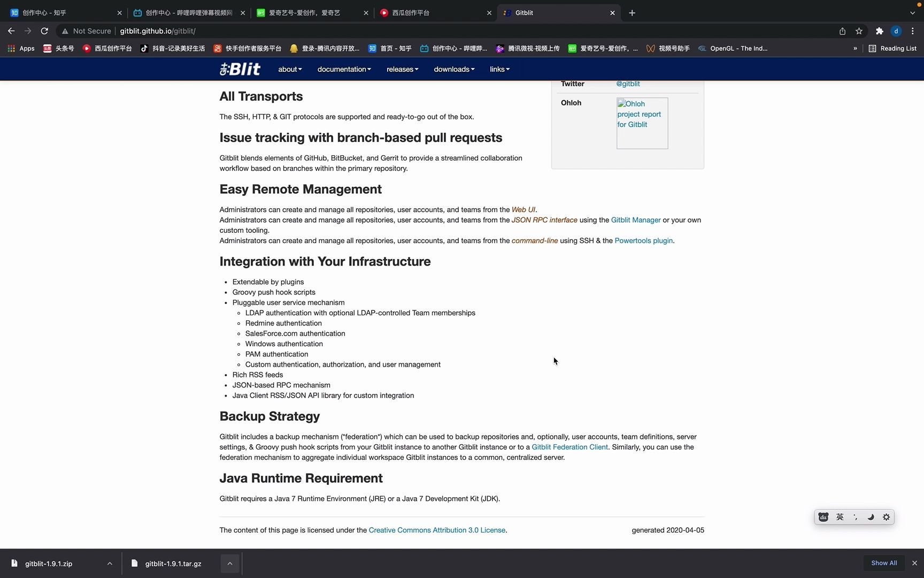Click the Rich RSS feeds list item

258,375
